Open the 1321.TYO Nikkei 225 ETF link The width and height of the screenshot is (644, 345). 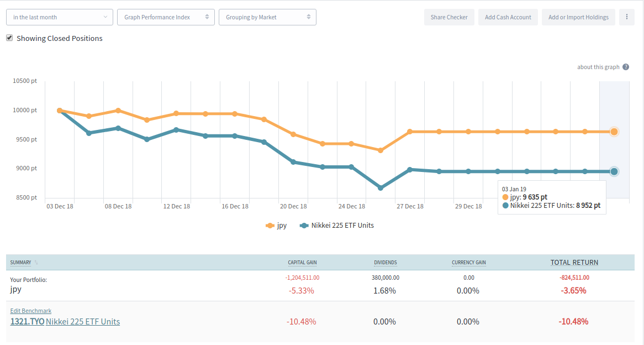(x=65, y=321)
